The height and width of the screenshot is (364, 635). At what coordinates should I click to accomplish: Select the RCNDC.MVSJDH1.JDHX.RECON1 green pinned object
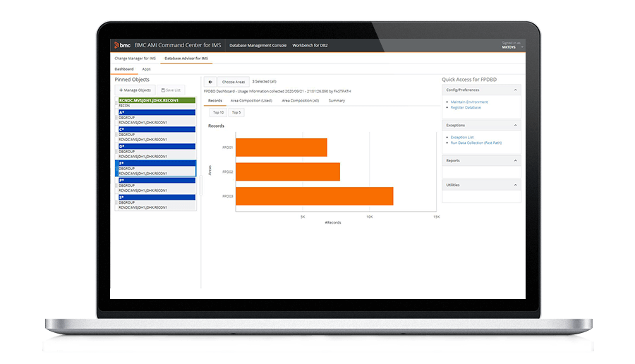coord(155,100)
